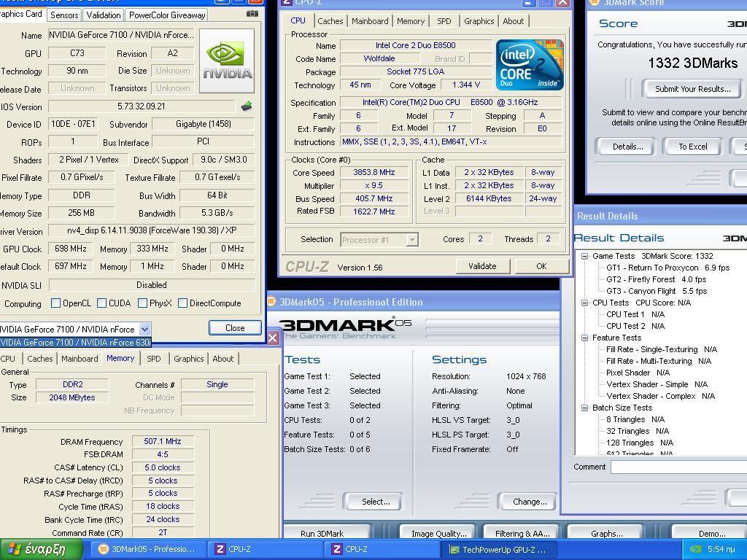The height and width of the screenshot is (560, 747).
Task: Open About tab in upper CPU-Z window
Action: 513,21
